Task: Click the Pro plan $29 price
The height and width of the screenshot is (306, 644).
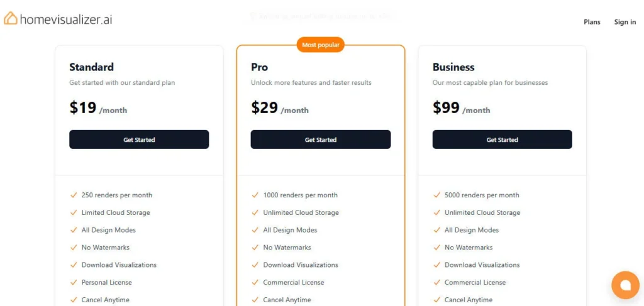Action: [265, 108]
